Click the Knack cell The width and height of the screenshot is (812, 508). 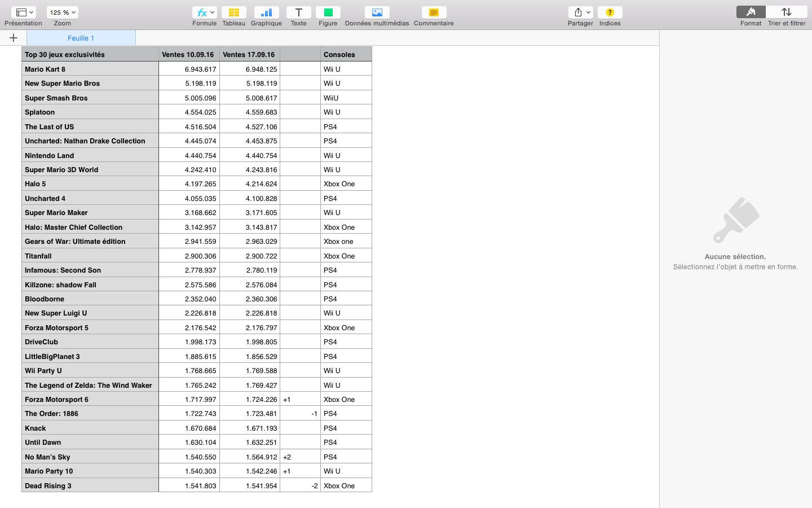[90, 428]
